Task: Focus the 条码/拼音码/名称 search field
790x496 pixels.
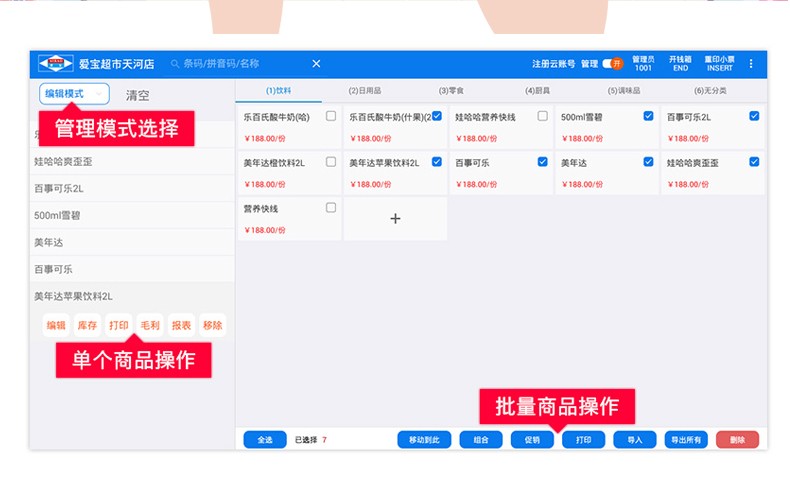Action: pyautogui.click(x=240, y=64)
